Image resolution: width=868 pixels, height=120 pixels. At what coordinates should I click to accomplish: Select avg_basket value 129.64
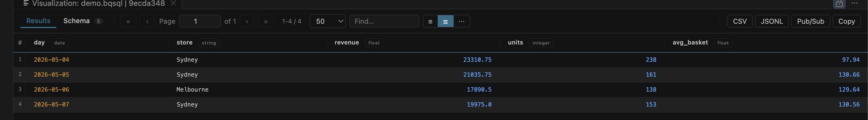pyautogui.click(x=849, y=90)
